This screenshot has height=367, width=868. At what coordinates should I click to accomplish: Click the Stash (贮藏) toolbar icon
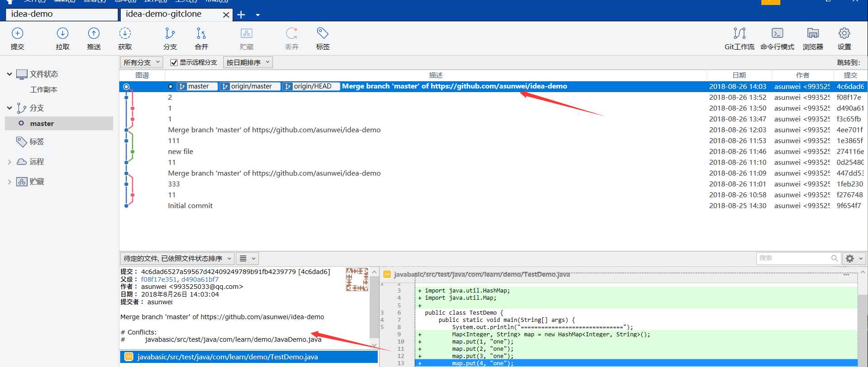point(246,33)
